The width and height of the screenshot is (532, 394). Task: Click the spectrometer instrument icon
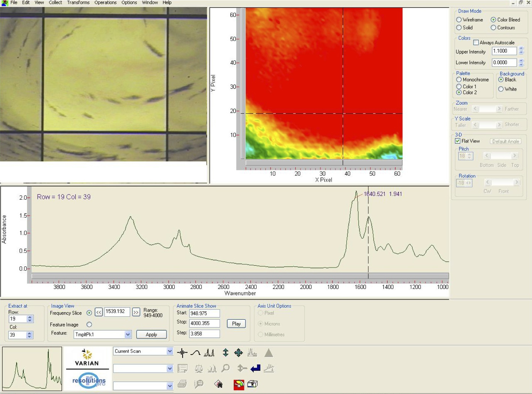pyautogui.click(x=252, y=384)
